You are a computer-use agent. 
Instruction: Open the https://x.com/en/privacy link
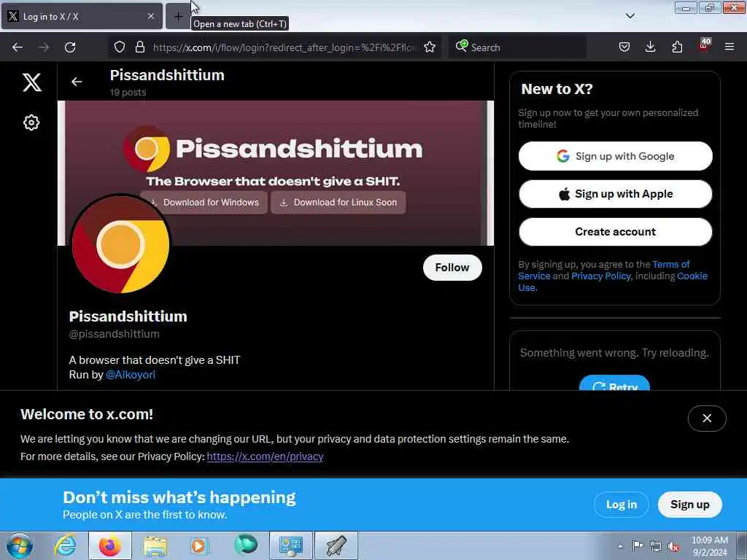pyautogui.click(x=265, y=456)
